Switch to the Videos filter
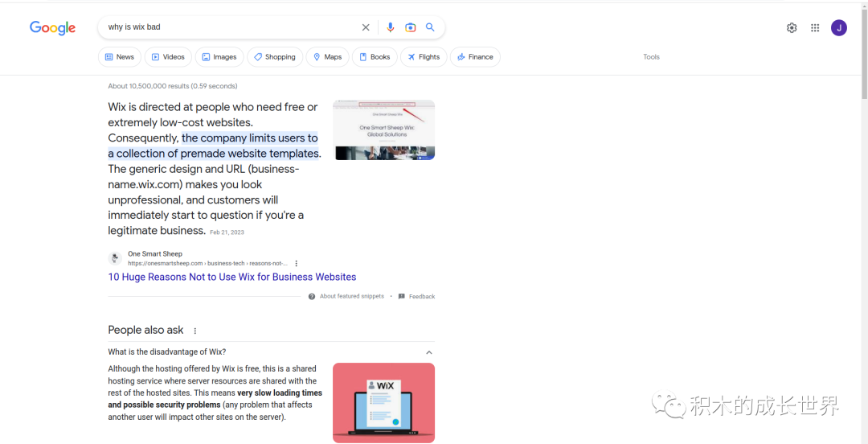 [x=168, y=57]
